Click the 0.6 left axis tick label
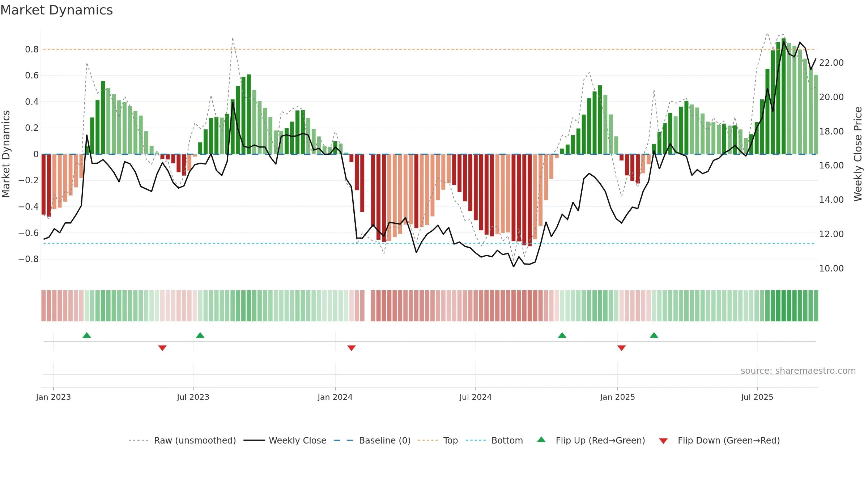 tap(32, 76)
